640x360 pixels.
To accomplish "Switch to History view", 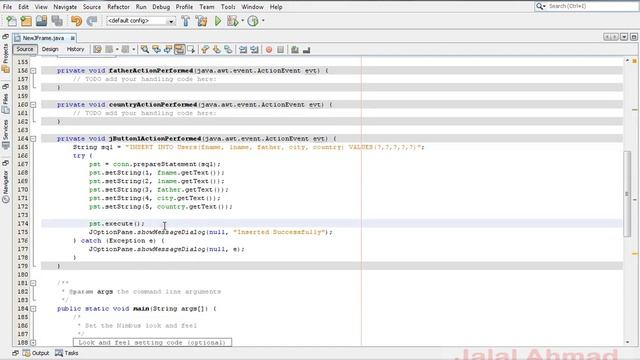I will (75, 49).
